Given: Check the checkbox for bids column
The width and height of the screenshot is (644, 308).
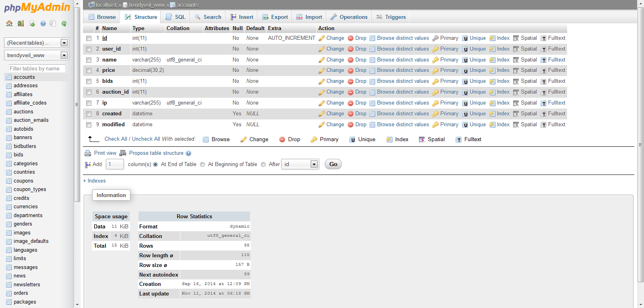Looking at the screenshot, I should click(x=89, y=81).
